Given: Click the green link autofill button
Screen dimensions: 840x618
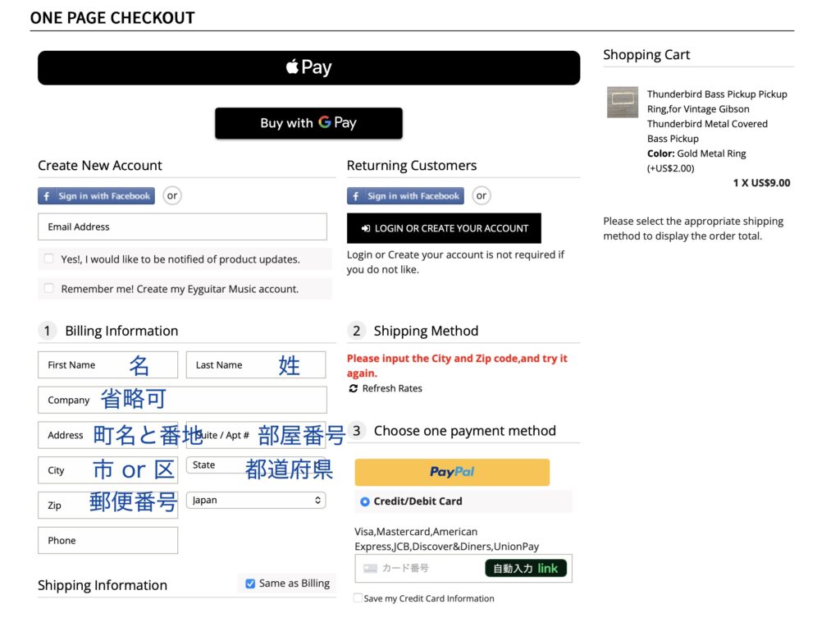Looking at the screenshot, I should click(525, 568).
